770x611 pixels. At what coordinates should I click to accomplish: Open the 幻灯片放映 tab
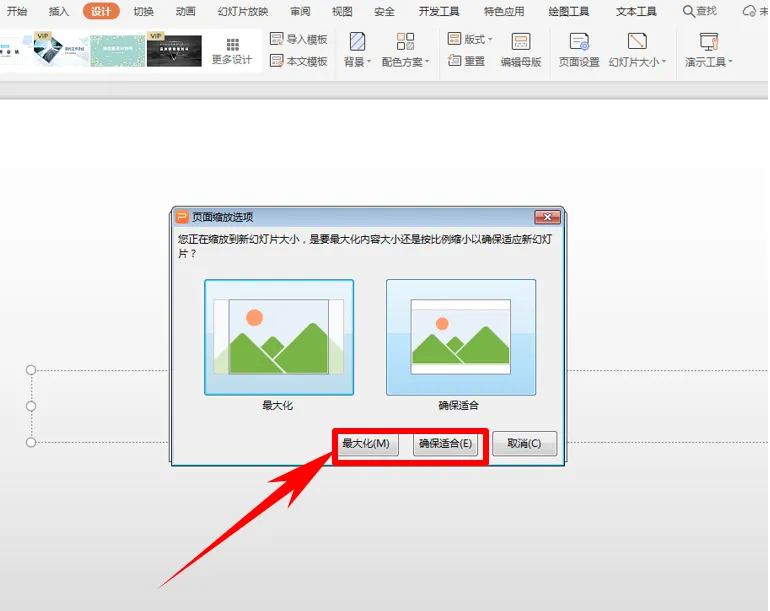coord(243,11)
